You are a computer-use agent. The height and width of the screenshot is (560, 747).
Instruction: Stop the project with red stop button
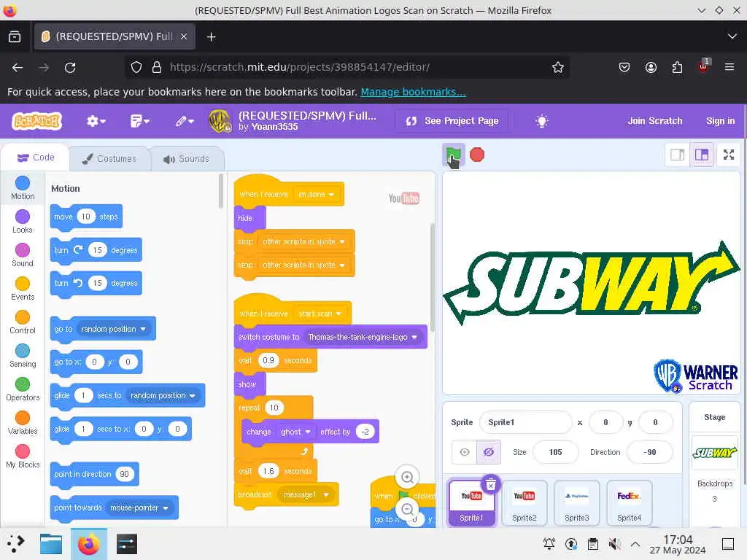tap(477, 155)
